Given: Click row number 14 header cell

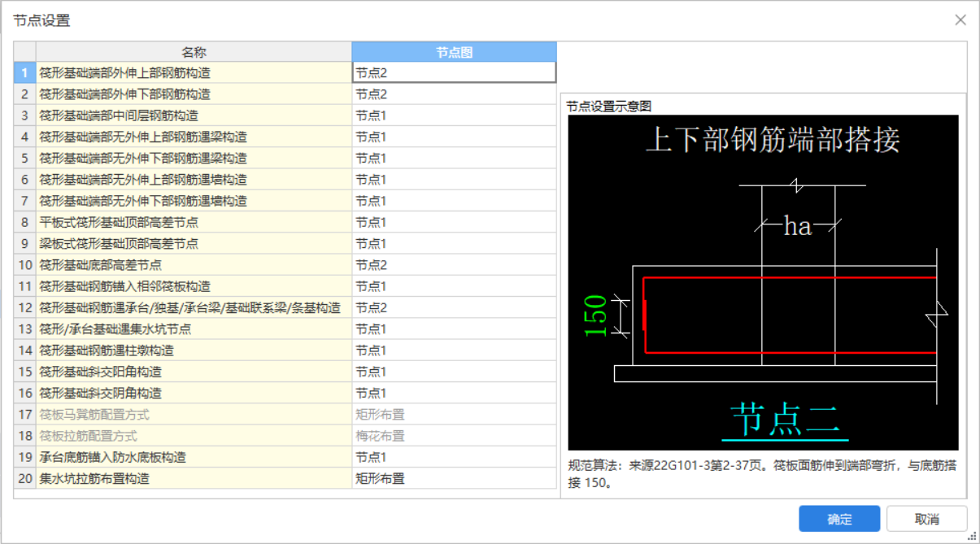Looking at the screenshot, I should 25,350.
